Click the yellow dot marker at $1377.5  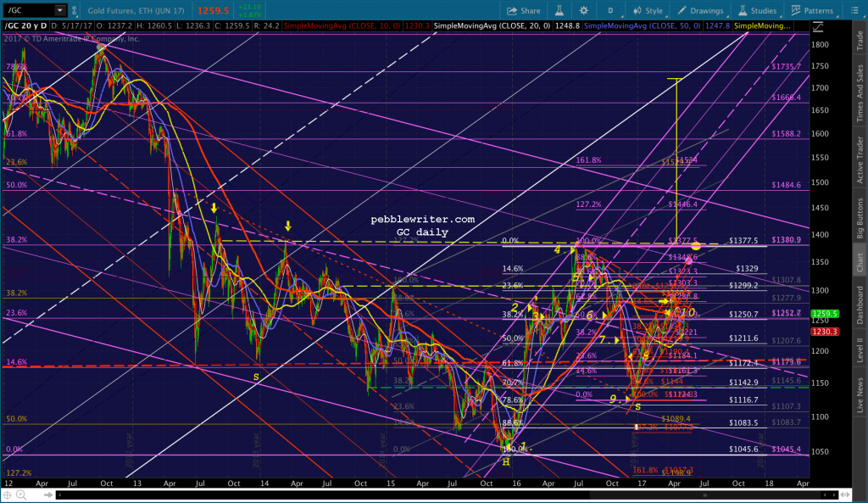(x=696, y=245)
